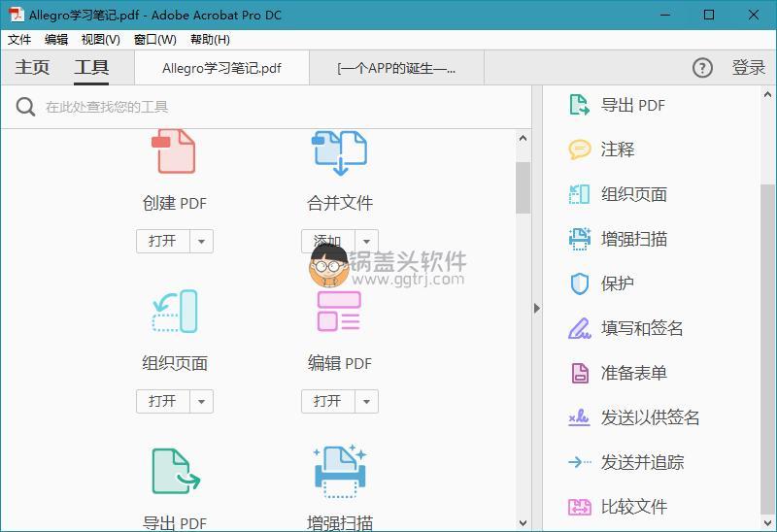Click 添加 button under 合并文件
This screenshot has width=777, height=532.
(328, 241)
